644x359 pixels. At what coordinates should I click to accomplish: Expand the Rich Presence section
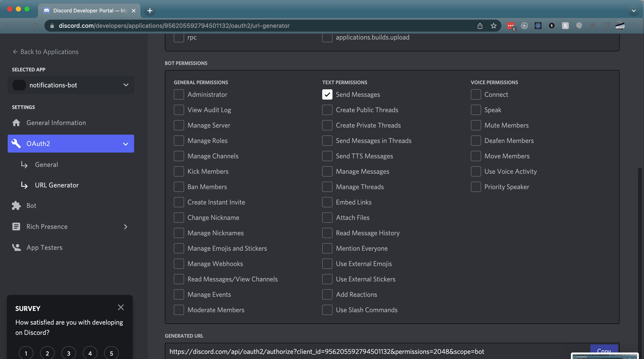pyautogui.click(x=126, y=227)
